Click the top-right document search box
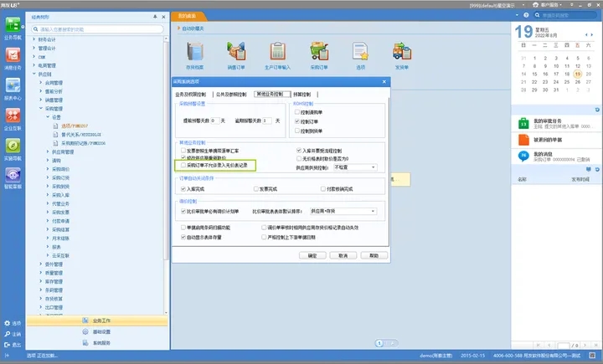The width and height of the screenshot is (603, 364). click(565, 15)
